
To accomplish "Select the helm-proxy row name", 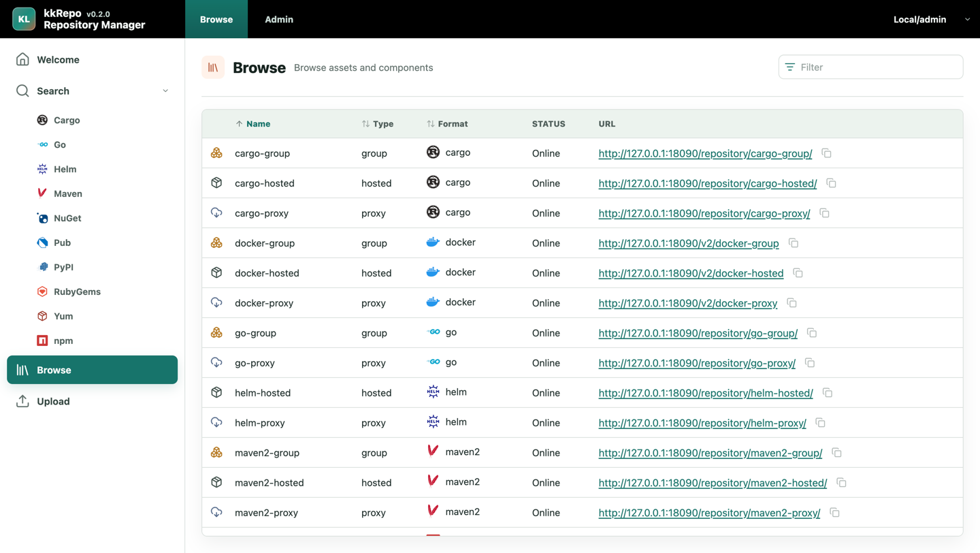I will [x=260, y=423].
